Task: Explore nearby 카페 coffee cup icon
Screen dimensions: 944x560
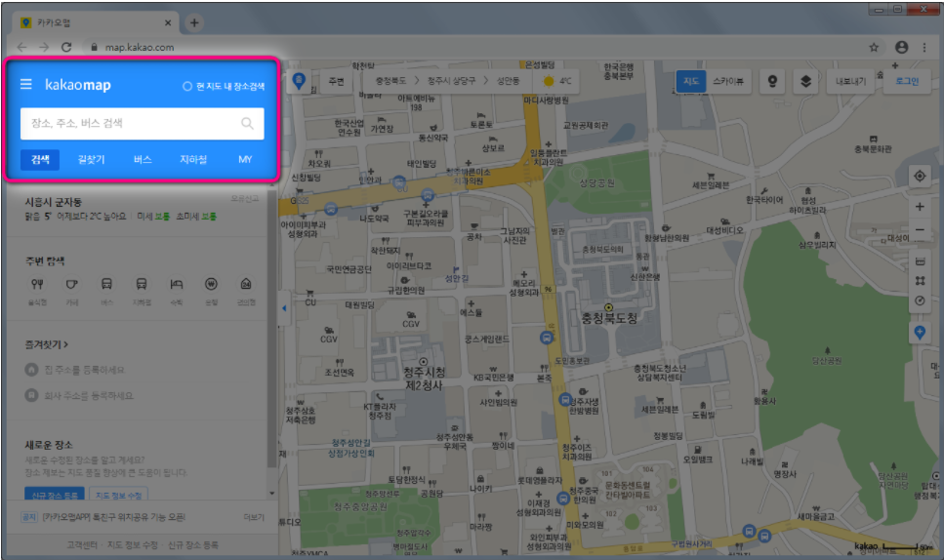Action: click(x=71, y=284)
